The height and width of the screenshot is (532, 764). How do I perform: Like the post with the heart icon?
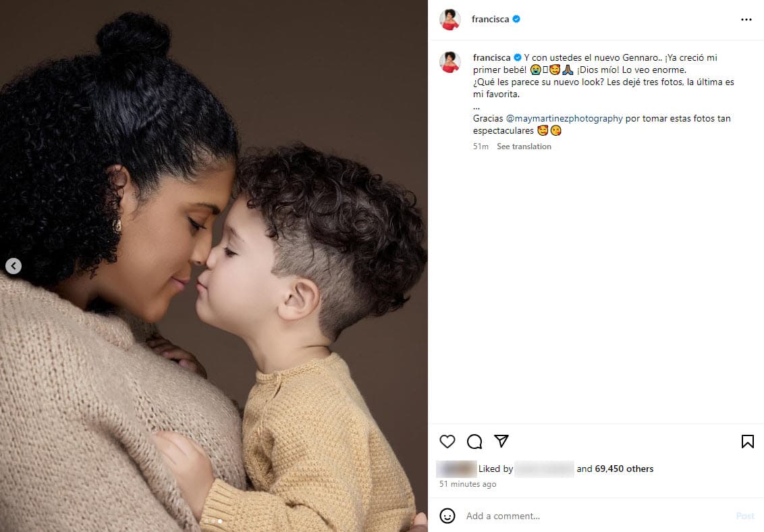[447, 442]
